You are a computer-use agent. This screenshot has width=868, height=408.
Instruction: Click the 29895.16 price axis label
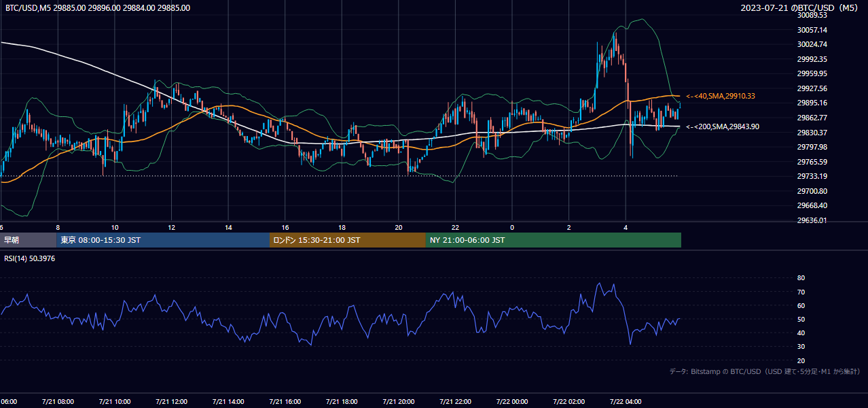click(x=812, y=103)
